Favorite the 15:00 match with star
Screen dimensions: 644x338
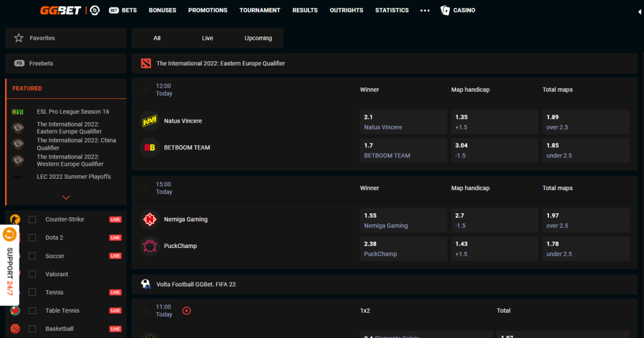pyautogui.click(x=146, y=188)
